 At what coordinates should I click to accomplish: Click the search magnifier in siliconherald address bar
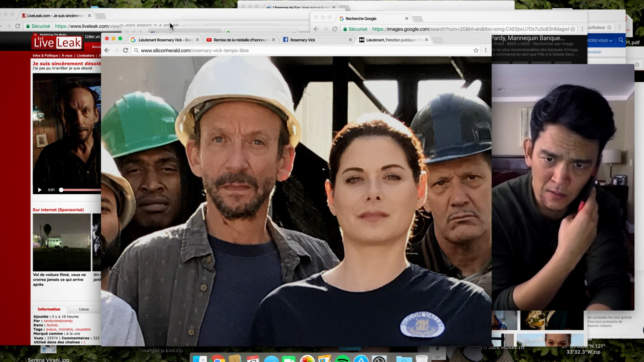click(136, 50)
